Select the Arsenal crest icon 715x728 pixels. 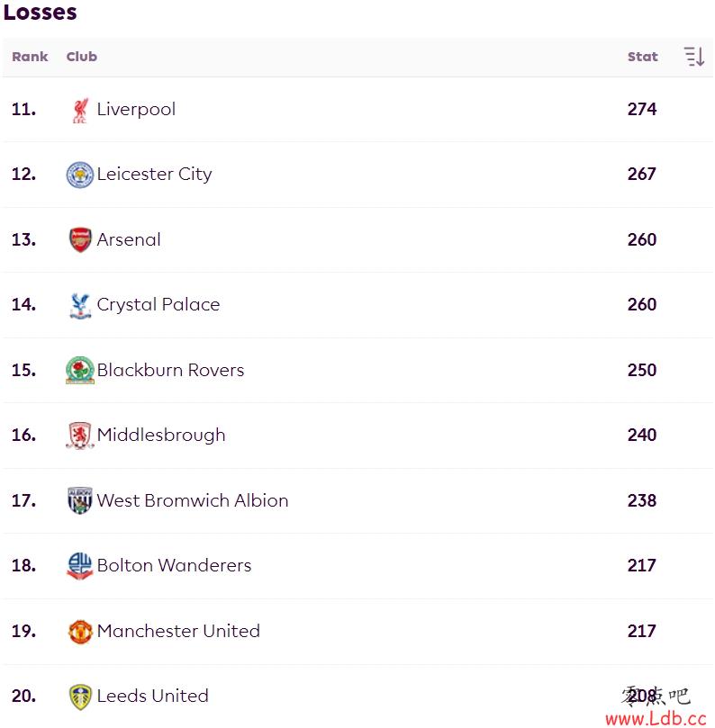click(80, 240)
